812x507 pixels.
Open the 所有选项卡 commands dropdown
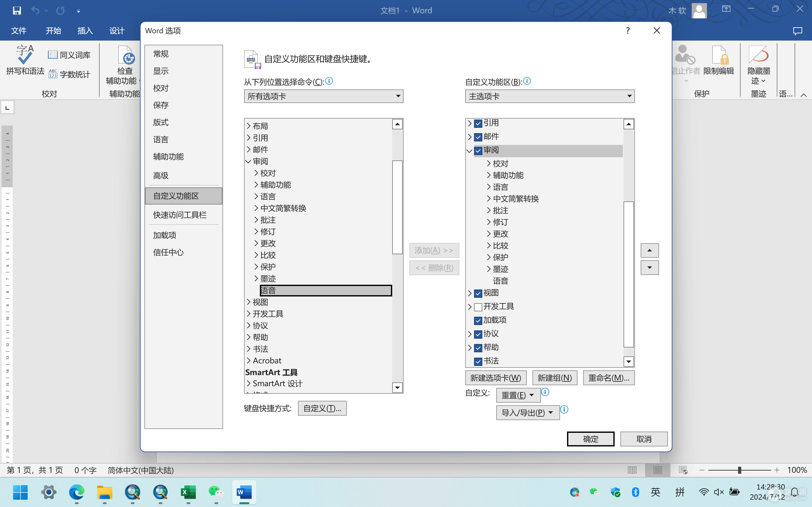tap(323, 96)
